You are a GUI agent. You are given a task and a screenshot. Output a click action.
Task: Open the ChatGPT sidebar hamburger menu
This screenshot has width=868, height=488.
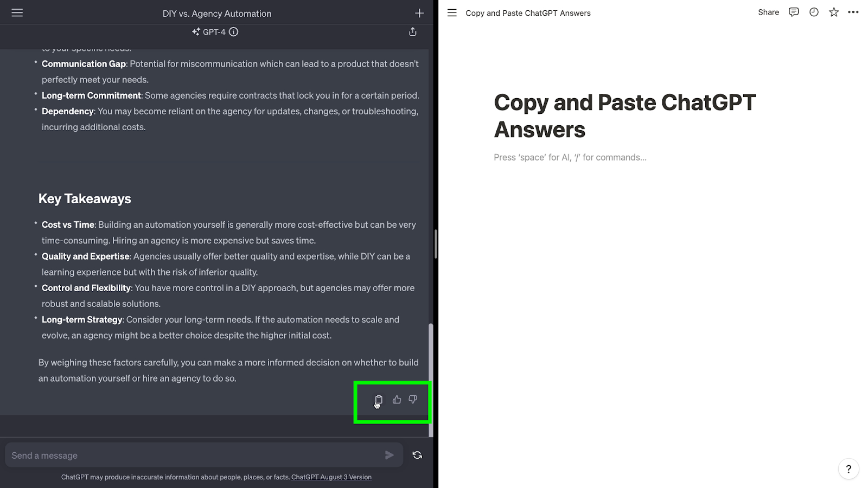[17, 12]
